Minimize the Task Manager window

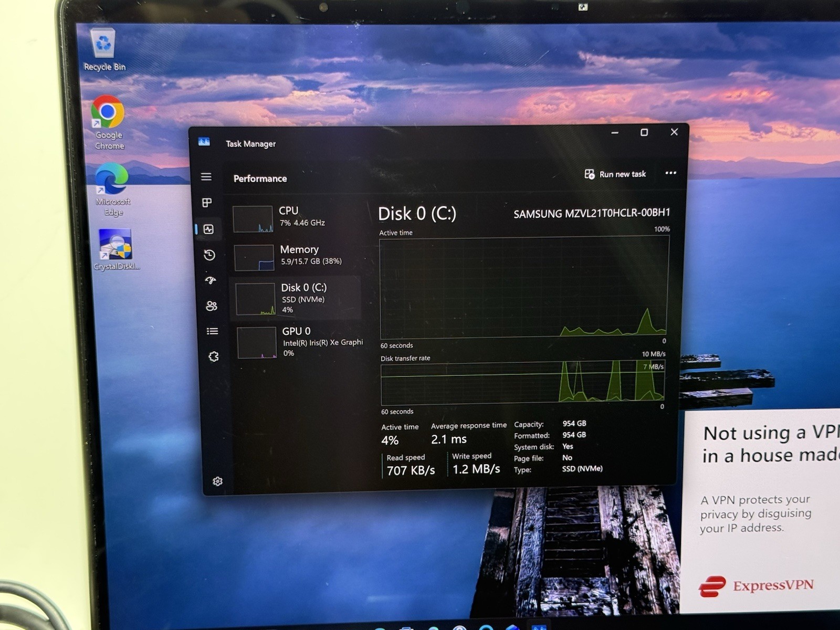click(x=615, y=132)
